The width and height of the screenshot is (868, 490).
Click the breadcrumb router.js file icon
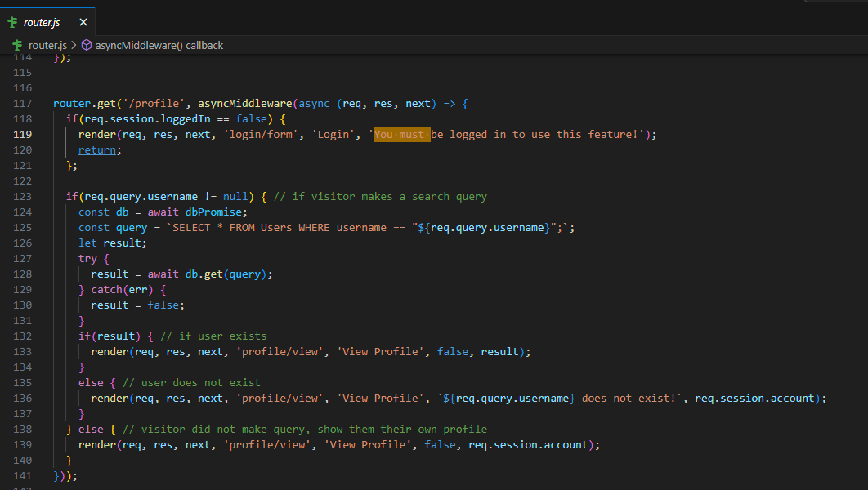coord(18,46)
